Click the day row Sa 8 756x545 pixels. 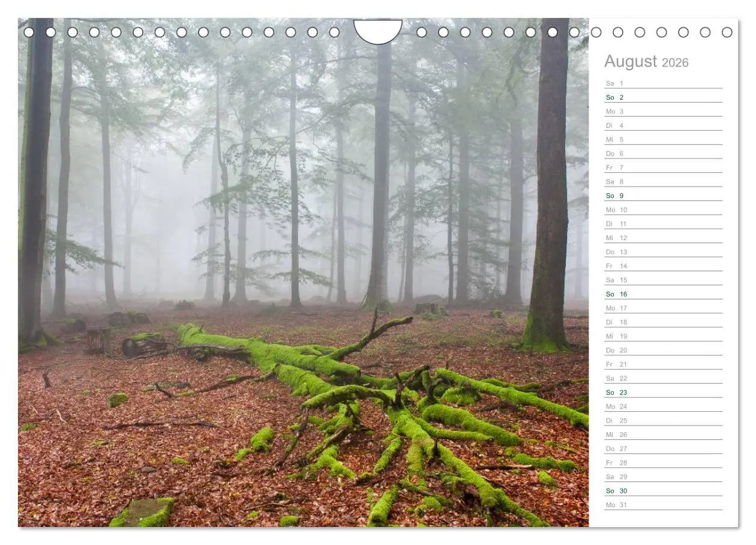point(663,181)
